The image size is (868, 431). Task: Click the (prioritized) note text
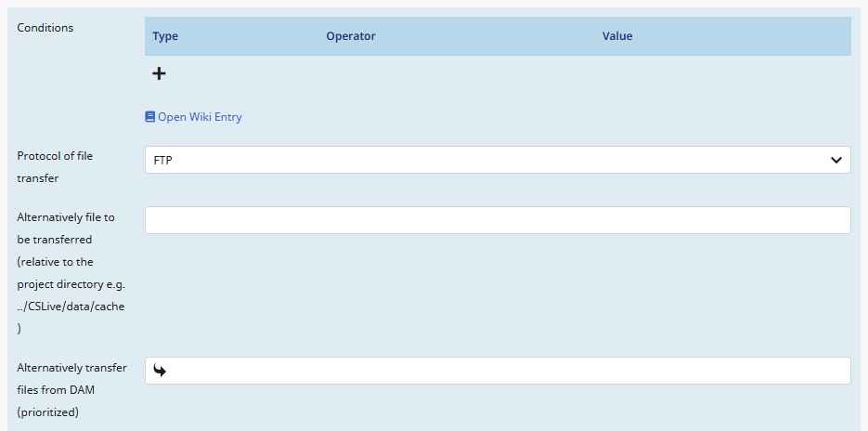point(47,412)
